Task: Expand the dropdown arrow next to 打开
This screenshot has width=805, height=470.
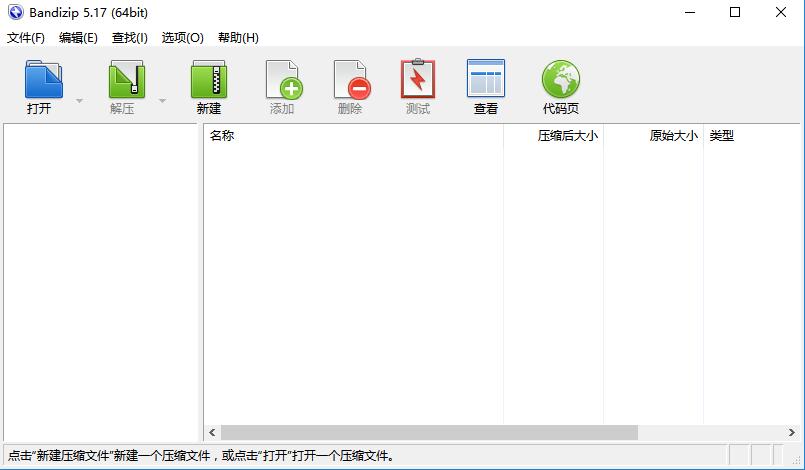Action: click(x=79, y=101)
